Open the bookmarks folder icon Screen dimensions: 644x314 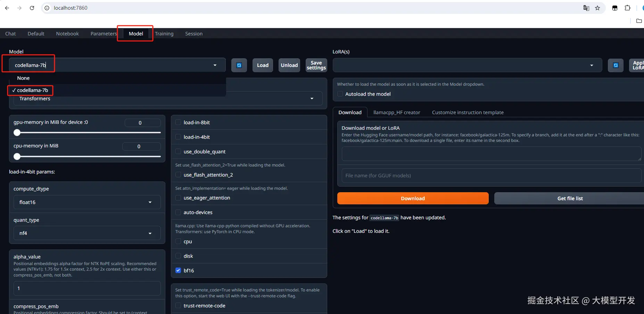tap(639, 21)
